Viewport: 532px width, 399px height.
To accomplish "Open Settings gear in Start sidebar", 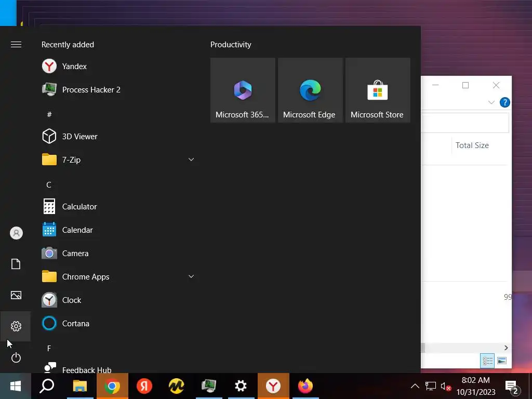I will [x=16, y=326].
